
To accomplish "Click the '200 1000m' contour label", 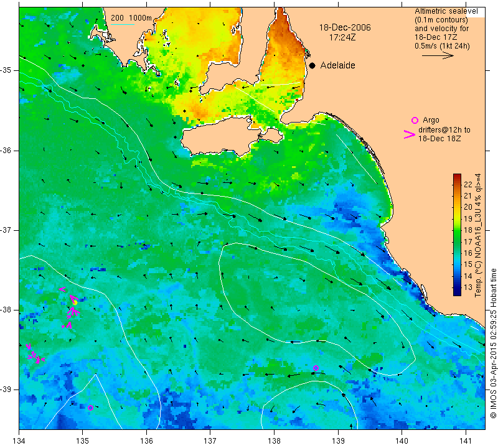I will point(131,18).
